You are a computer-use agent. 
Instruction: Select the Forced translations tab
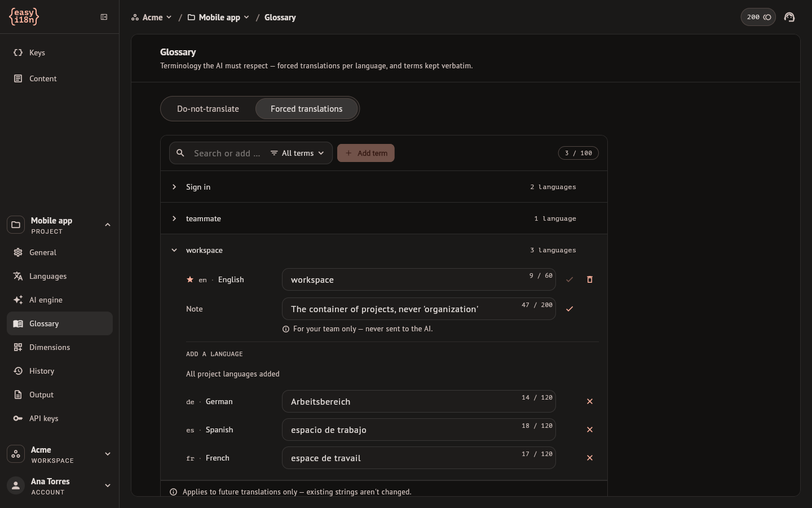[307, 109]
